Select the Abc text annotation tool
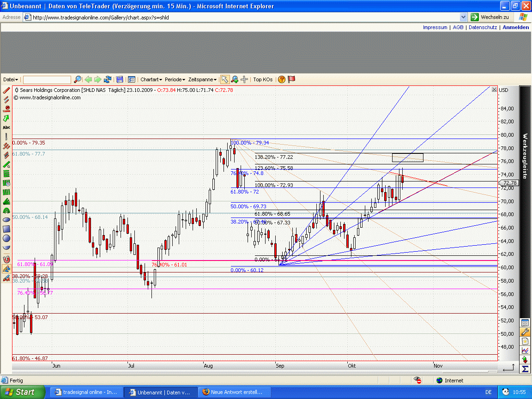Screen dimensions: 532x399 coord(6,127)
